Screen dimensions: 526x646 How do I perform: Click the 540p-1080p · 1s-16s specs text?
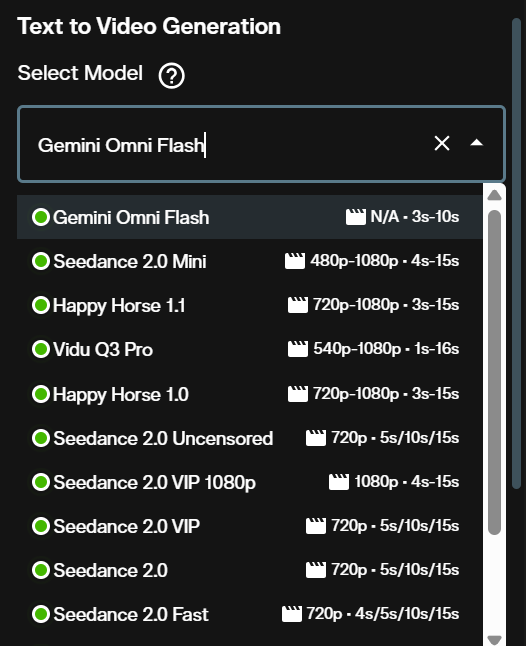[386, 349]
